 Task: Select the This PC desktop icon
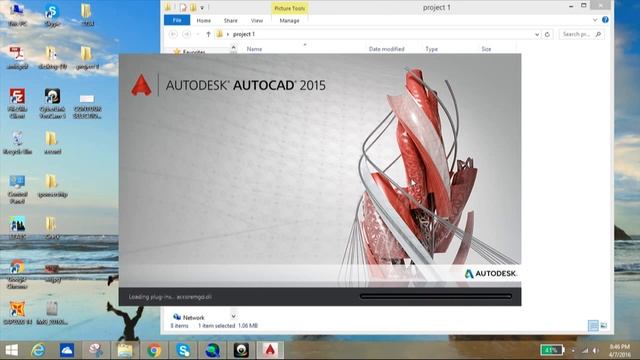click(17, 14)
